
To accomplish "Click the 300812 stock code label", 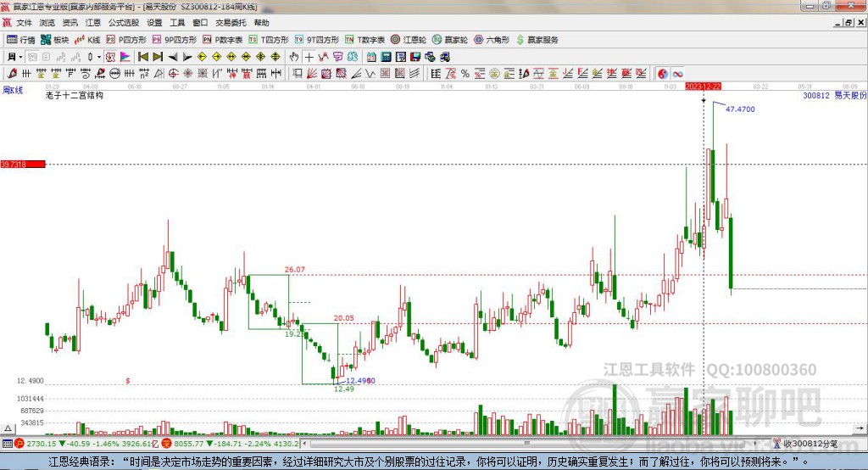I will tap(816, 95).
